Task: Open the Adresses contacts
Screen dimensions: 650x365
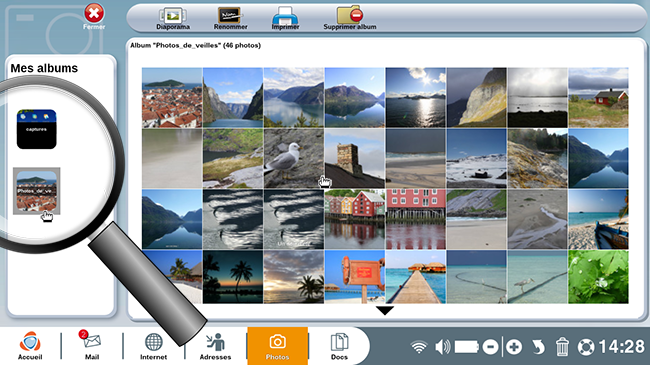Action: tap(215, 346)
